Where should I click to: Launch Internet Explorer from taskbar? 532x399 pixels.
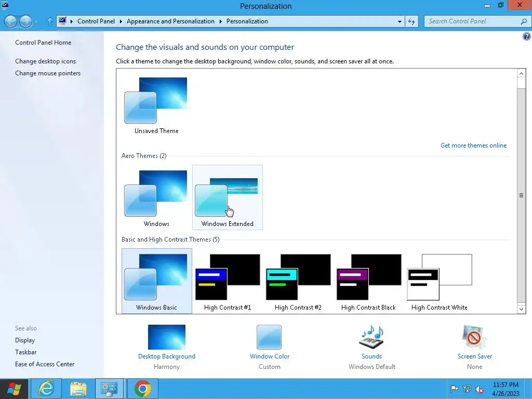coord(46,389)
